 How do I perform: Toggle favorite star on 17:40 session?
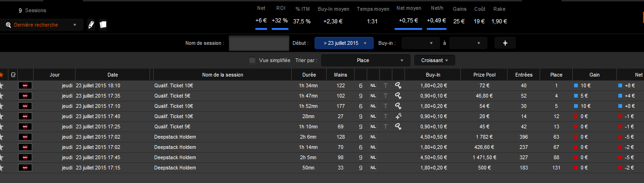pyautogui.click(x=1, y=116)
